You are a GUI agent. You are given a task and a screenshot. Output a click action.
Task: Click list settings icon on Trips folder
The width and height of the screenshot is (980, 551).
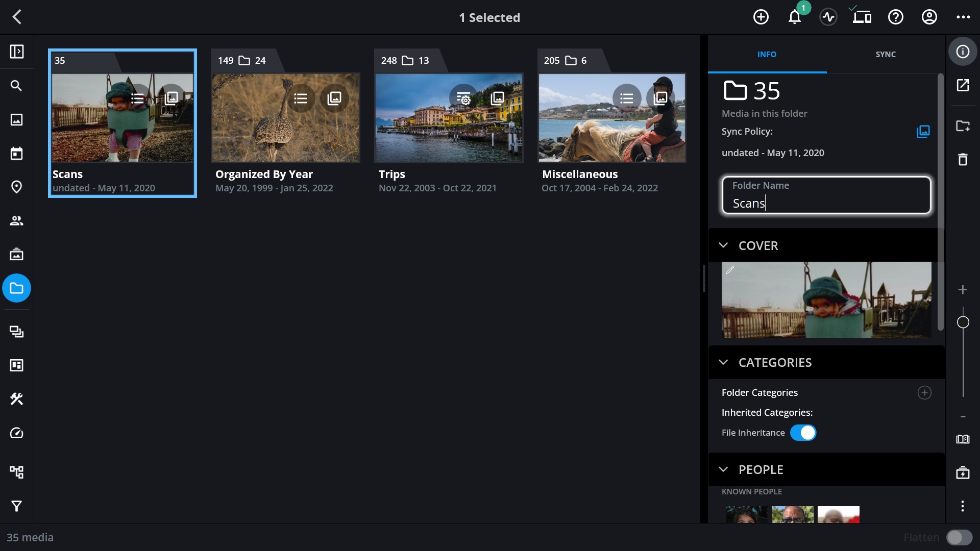pyautogui.click(x=463, y=98)
